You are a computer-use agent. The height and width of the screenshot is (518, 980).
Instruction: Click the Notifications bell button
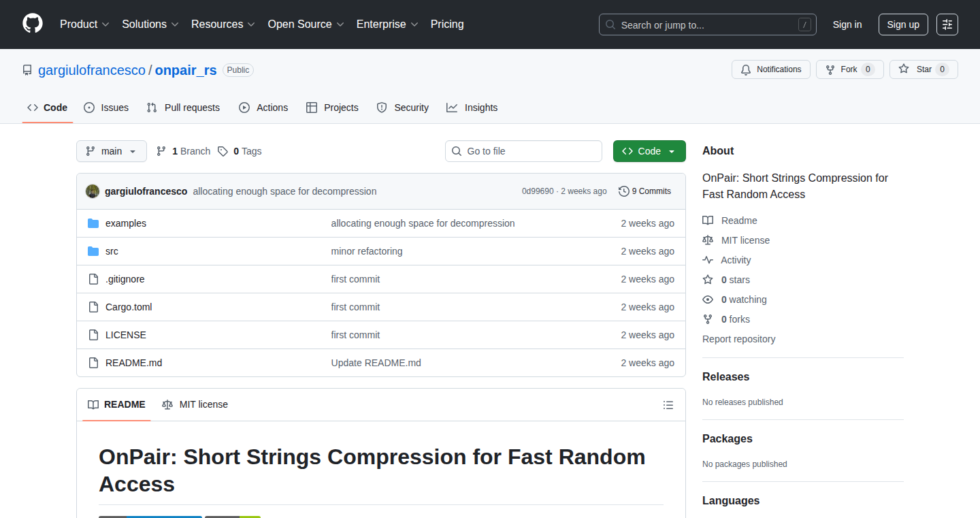coord(771,69)
